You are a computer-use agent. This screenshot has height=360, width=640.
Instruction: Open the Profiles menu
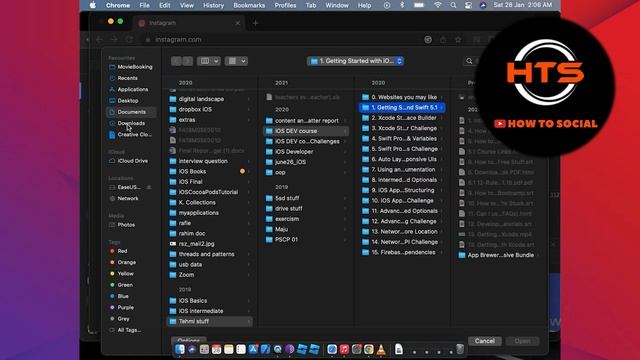[285, 5]
